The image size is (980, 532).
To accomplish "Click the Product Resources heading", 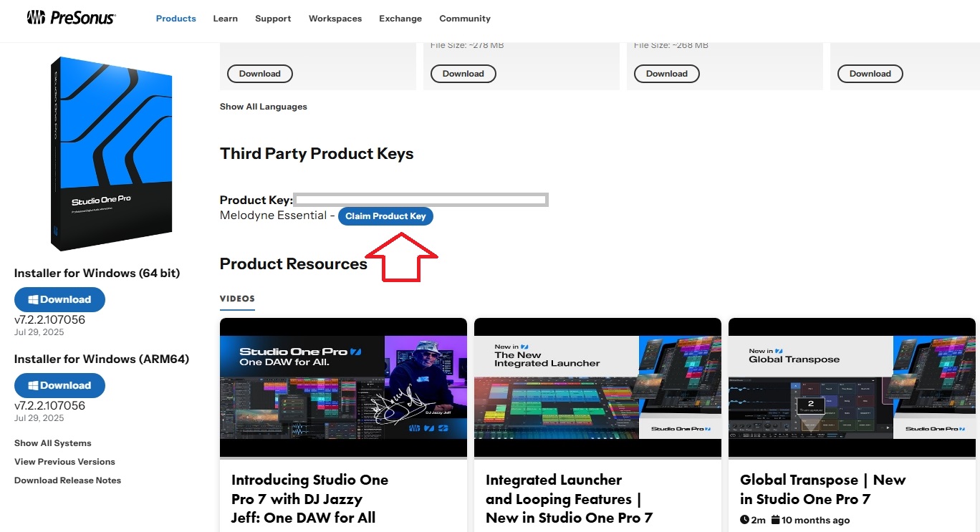I will 294,264.
